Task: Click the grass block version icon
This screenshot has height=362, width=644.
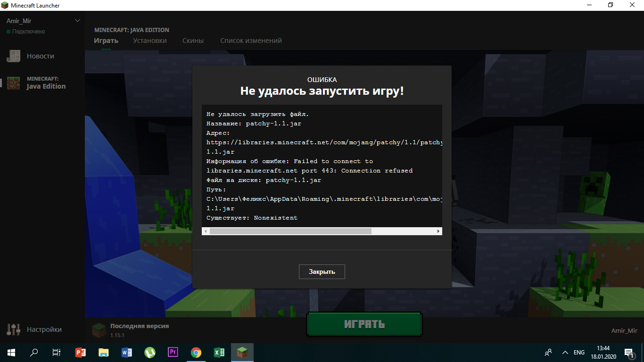Action: [x=99, y=330]
